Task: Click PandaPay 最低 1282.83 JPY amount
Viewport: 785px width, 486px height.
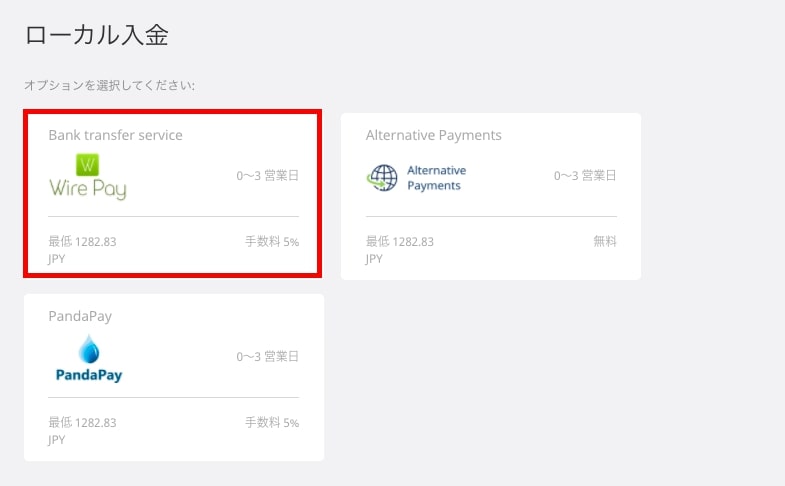Action: pyautogui.click(x=82, y=431)
